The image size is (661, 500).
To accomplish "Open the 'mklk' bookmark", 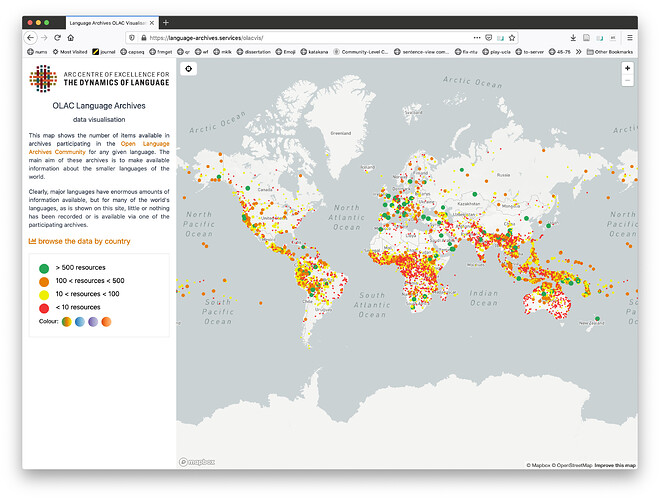I will pyautogui.click(x=223, y=52).
